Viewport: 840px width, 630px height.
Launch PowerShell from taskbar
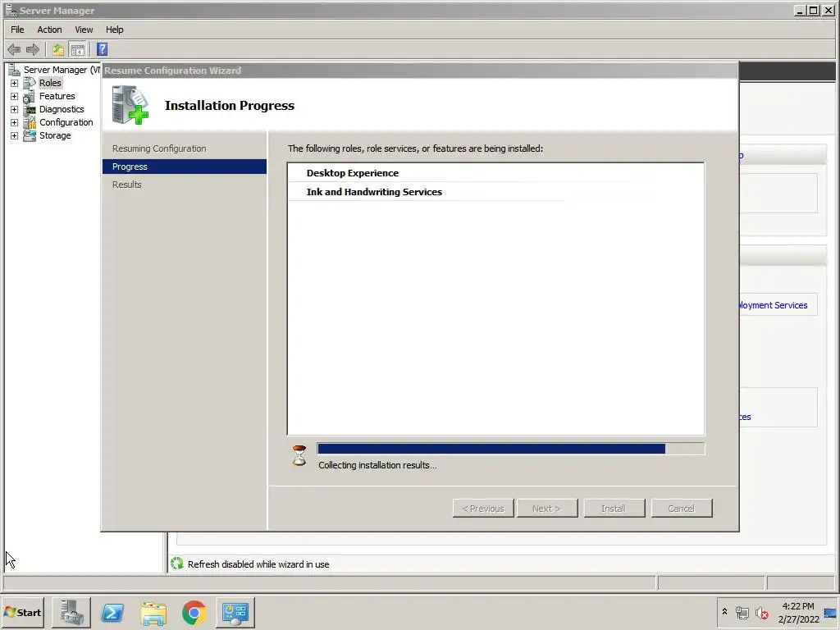click(112, 612)
